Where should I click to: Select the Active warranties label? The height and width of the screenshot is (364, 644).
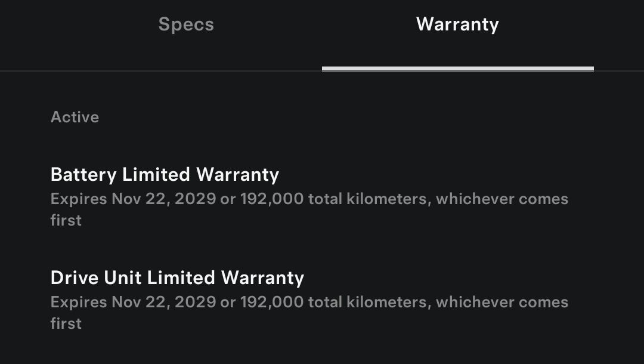click(x=75, y=117)
